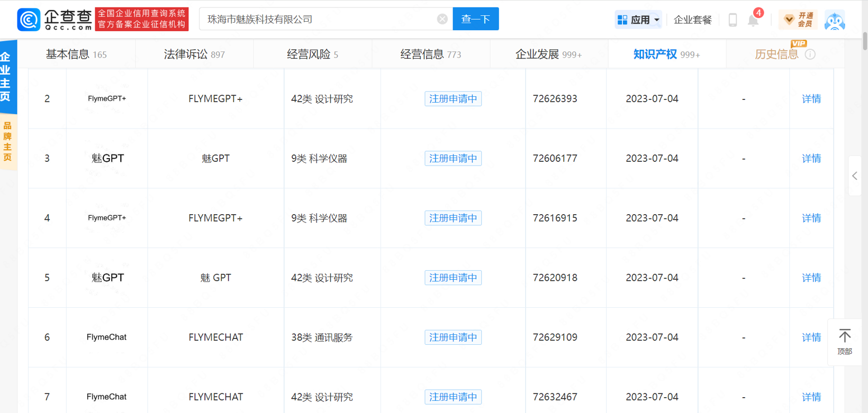The image size is (868, 413).
Task: Click 注册申请中 status in row 7
Action: tap(453, 397)
